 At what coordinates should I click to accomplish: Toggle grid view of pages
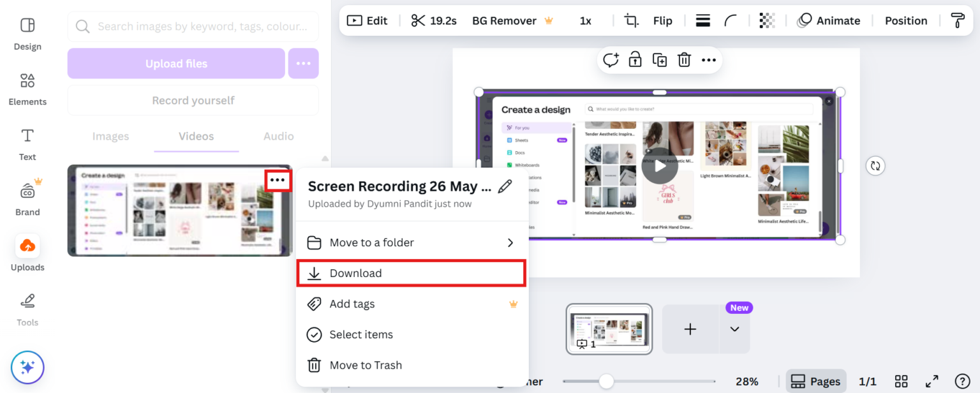pyautogui.click(x=901, y=381)
